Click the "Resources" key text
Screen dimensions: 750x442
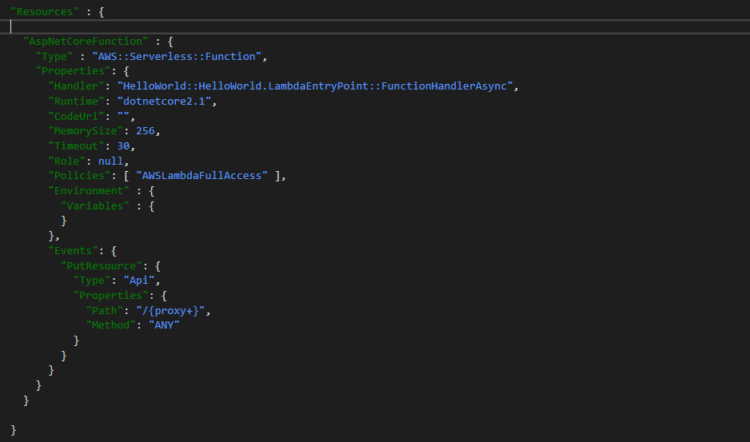tap(45, 11)
